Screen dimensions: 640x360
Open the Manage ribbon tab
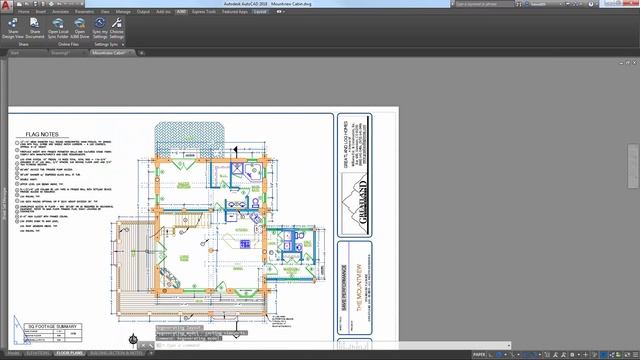[123, 12]
